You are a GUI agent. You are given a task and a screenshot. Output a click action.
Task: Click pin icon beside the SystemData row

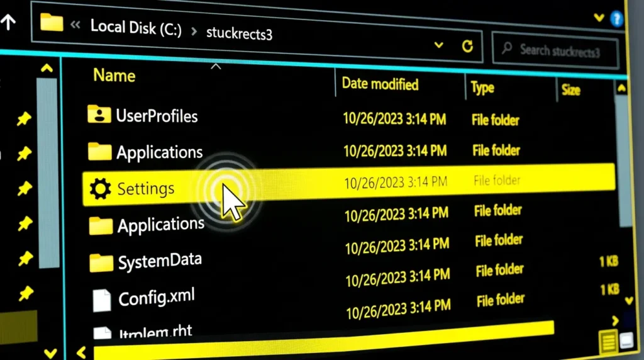25,259
